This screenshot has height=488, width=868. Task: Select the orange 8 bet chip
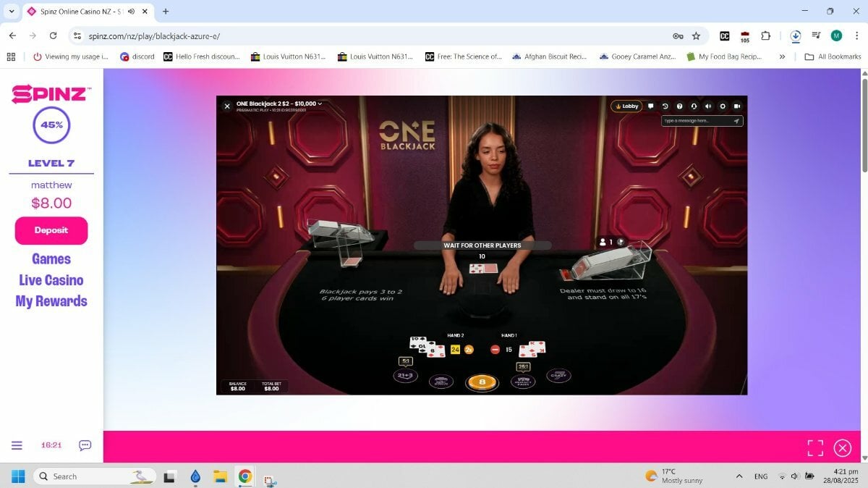482,382
